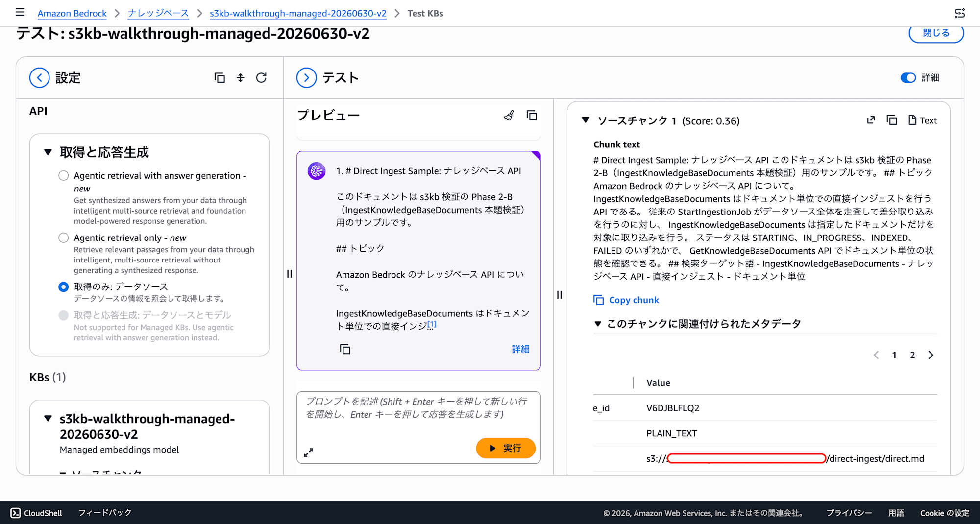The image size is (980, 524).
Task: Open Amazon Bedrock breadcrumb link
Action: 72,13
